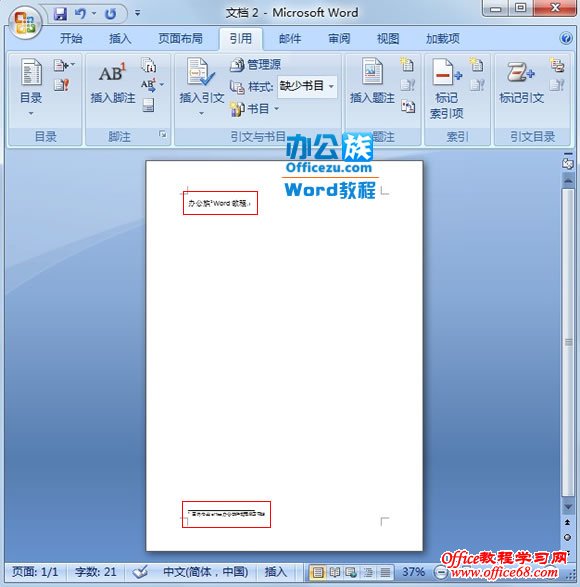Open the 目录 table of contents menu
Image resolution: width=580 pixels, height=587 pixels.
tap(31, 87)
